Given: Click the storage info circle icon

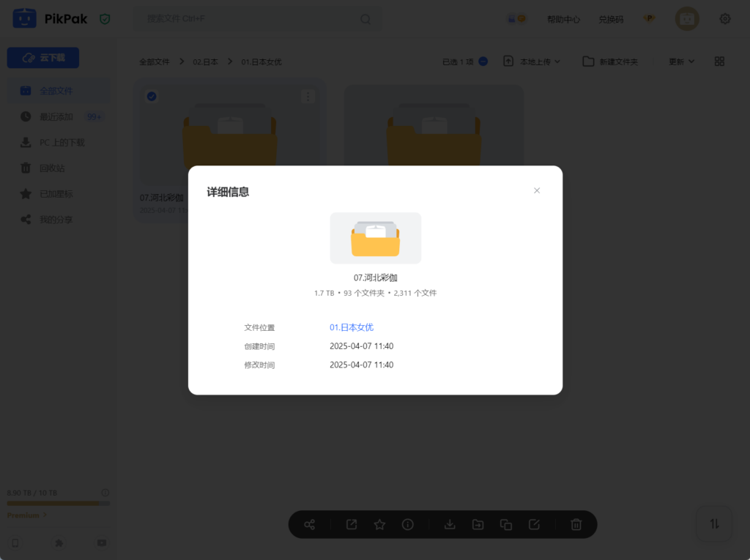Looking at the screenshot, I should click(x=105, y=493).
